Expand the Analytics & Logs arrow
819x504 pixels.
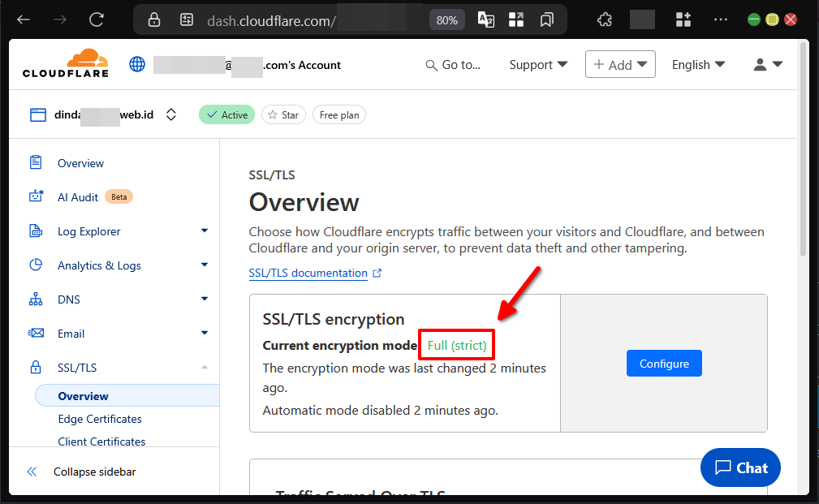[x=205, y=265]
